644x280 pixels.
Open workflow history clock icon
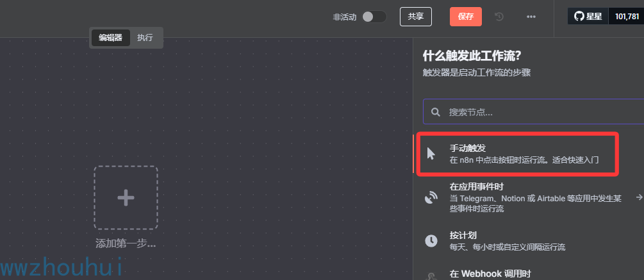tap(499, 17)
